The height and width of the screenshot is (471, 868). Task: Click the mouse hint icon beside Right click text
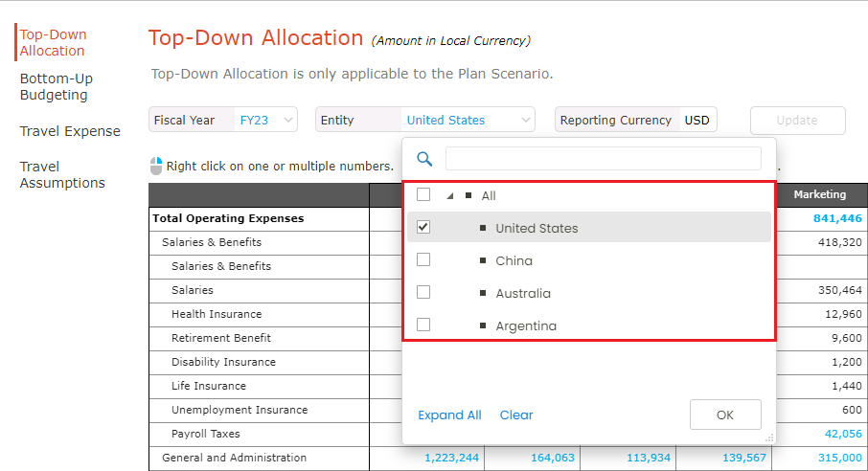156,166
